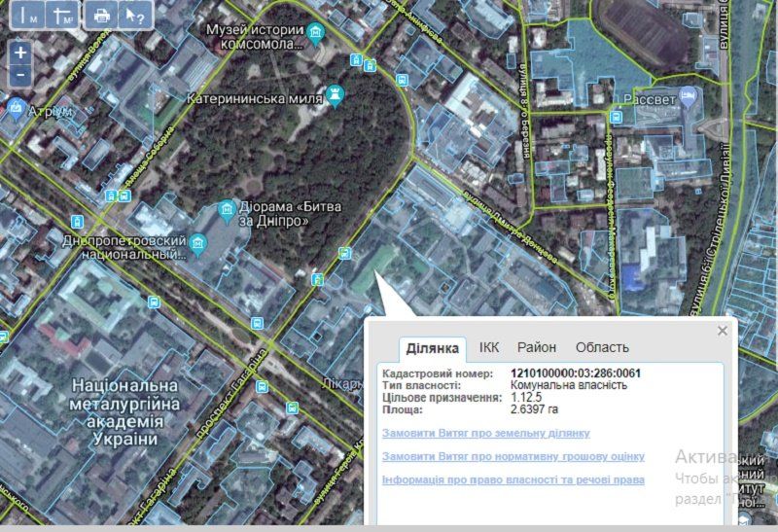This screenshot has width=778, height=532.
Task: Zoom out with the minus button
Action: point(20,75)
